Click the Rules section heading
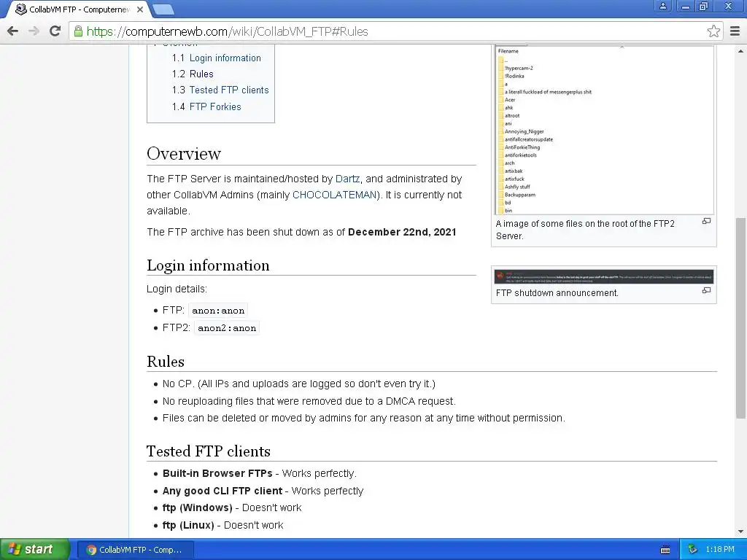747x560 pixels. point(166,362)
